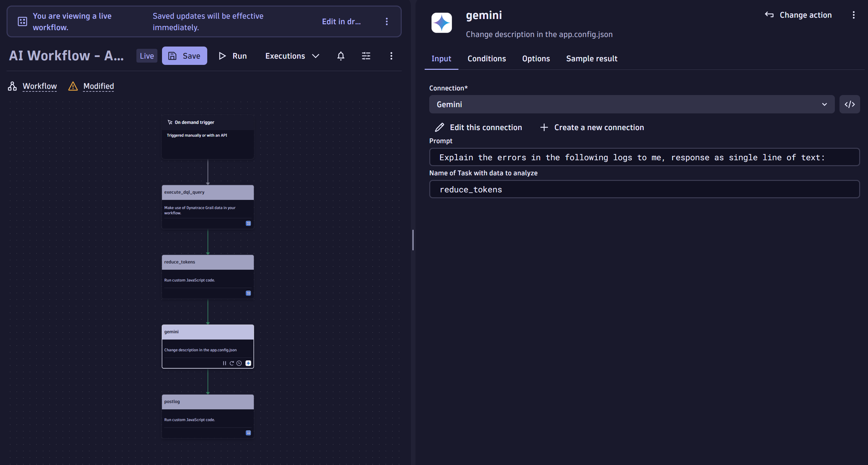Open workflow settings via the sliders icon

click(x=366, y=56)
